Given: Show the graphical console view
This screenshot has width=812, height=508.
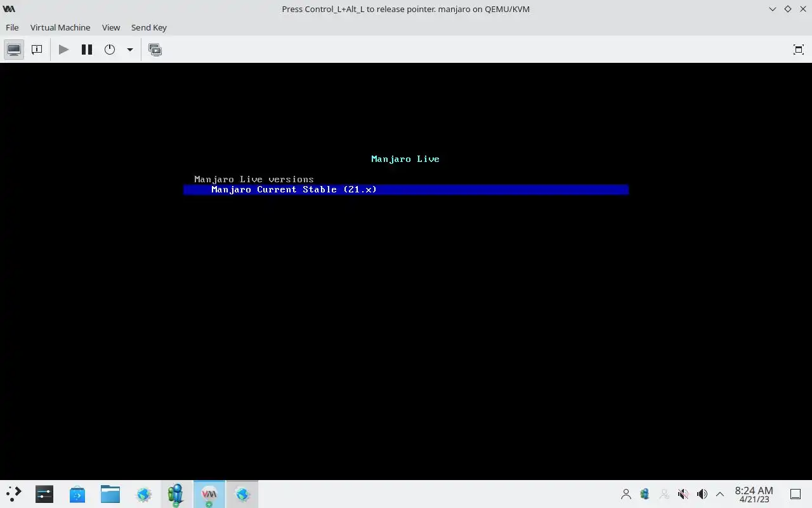Looking at the screenshot, I should point(14,50).
